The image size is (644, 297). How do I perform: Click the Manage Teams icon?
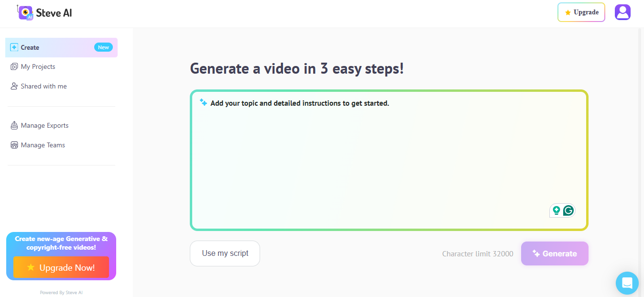[x=14, y=145]
